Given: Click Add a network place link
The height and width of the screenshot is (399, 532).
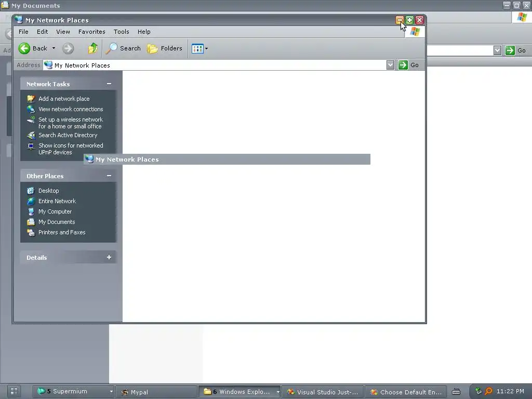Looking at the screenshot, I should coord(64,99).
